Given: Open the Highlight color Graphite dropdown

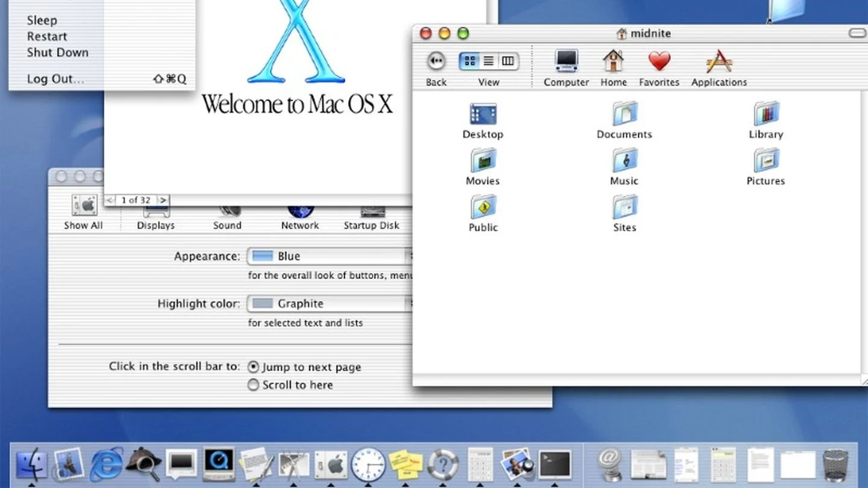Looking at the screenshot, I should point(329,304).
